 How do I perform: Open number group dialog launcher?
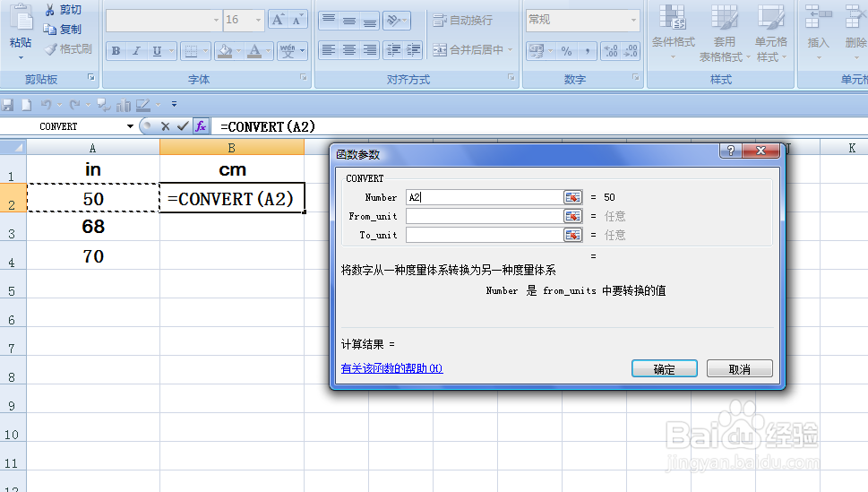coord(635,78)
